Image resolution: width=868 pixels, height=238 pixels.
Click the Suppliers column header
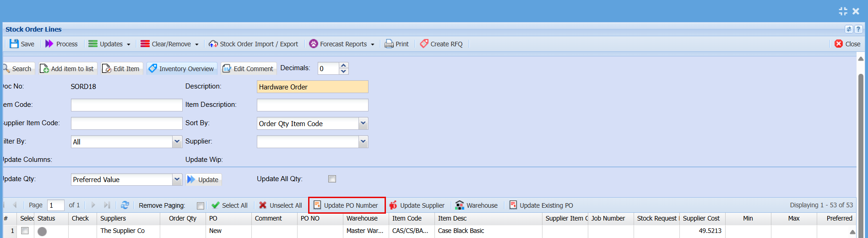click(x=128, y=218)
